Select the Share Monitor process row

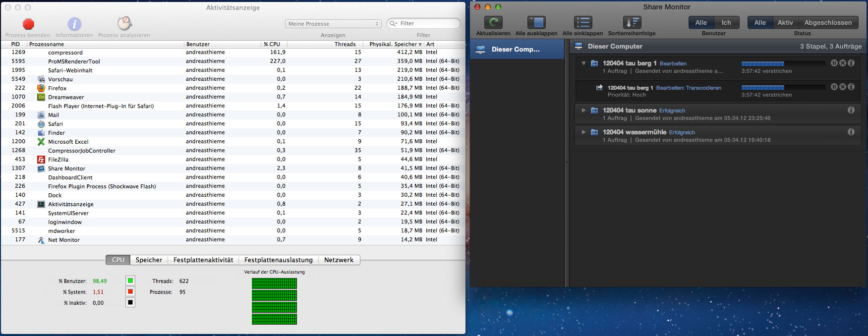(233, 168)
